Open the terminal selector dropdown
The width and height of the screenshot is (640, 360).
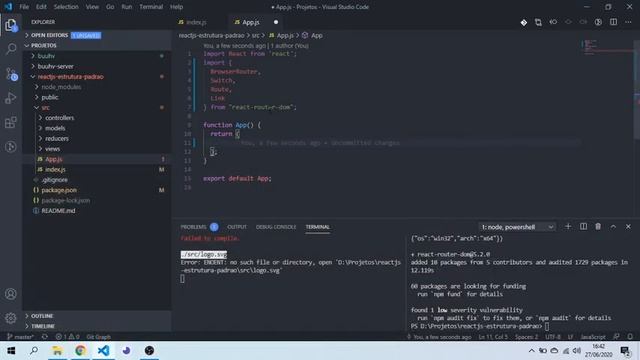click(517, 227)
